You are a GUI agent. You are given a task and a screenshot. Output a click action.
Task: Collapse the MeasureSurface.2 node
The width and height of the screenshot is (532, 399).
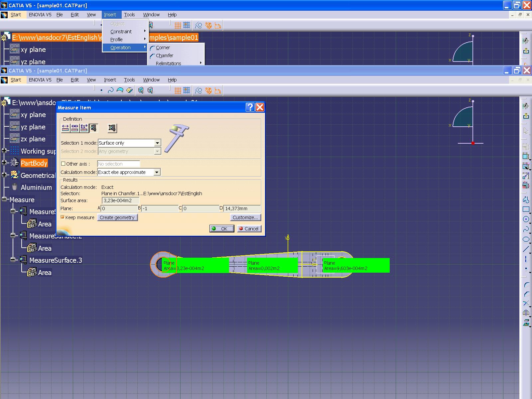(13, 235)
